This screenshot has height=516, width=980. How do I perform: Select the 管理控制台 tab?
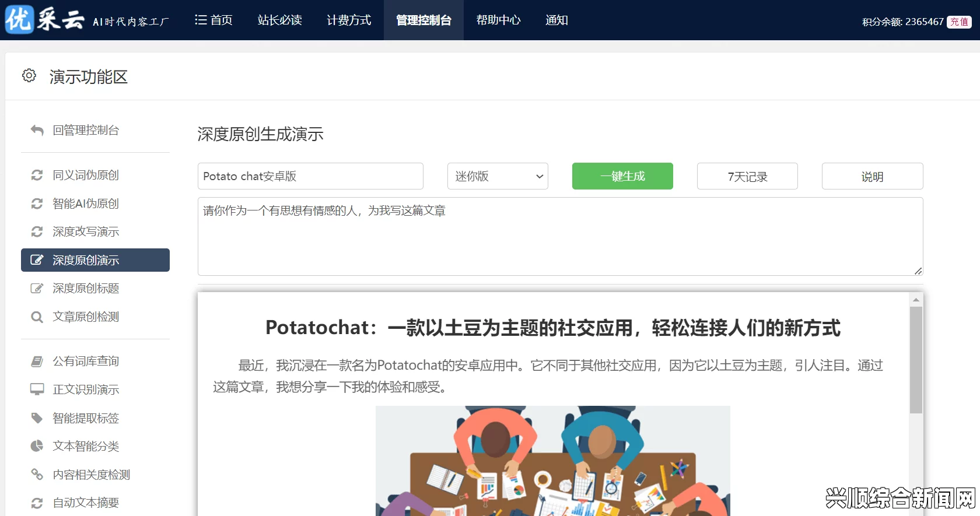pos(423,20)
